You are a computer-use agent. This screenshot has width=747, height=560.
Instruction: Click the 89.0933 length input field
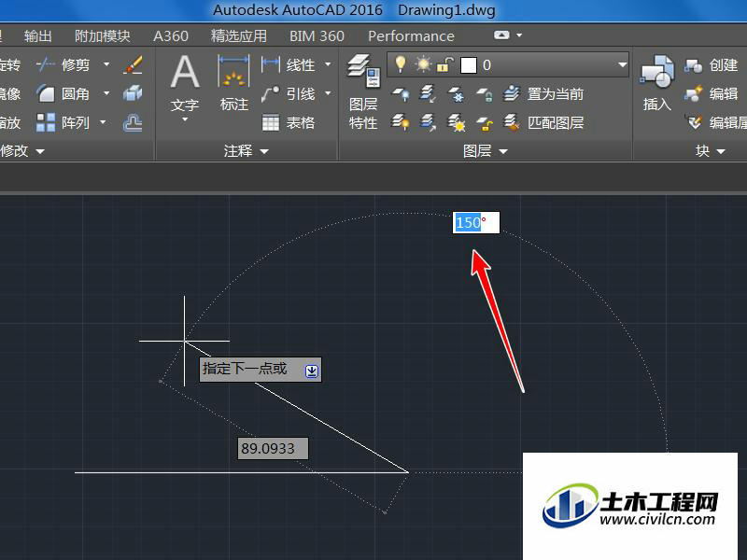coord(273,449)
